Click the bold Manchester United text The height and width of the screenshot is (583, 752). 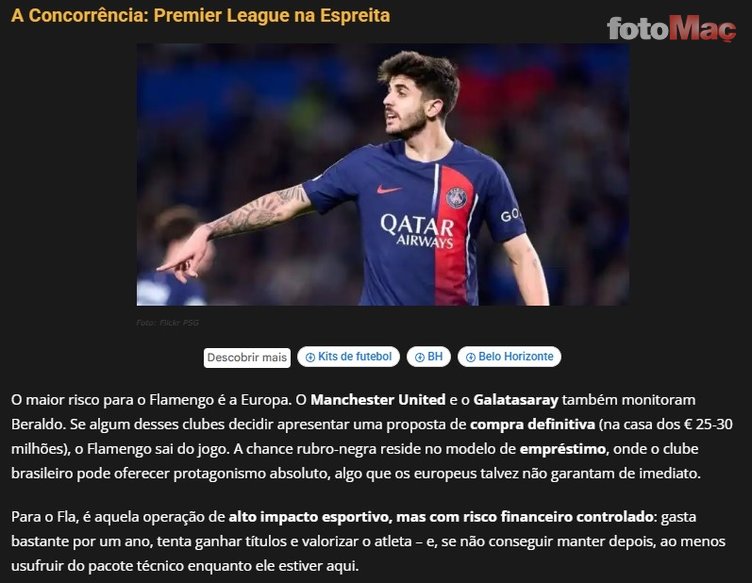point(378,400)
